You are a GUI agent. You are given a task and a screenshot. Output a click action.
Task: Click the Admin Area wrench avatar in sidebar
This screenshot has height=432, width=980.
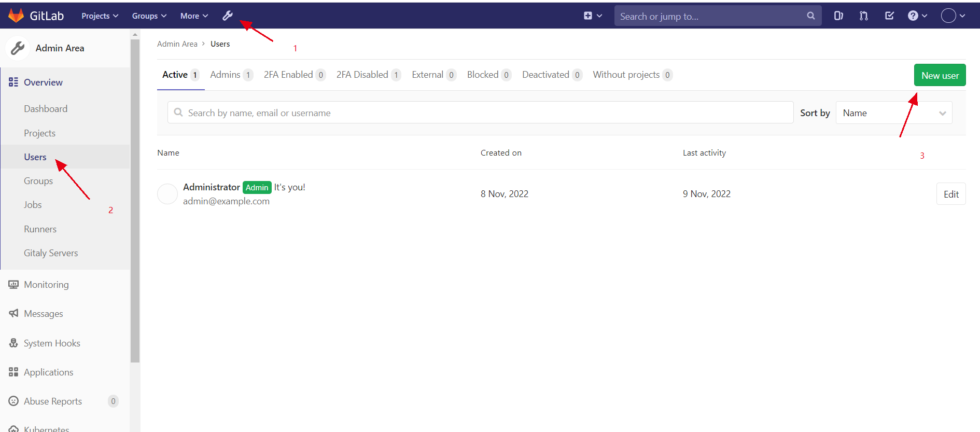[18, 48]
